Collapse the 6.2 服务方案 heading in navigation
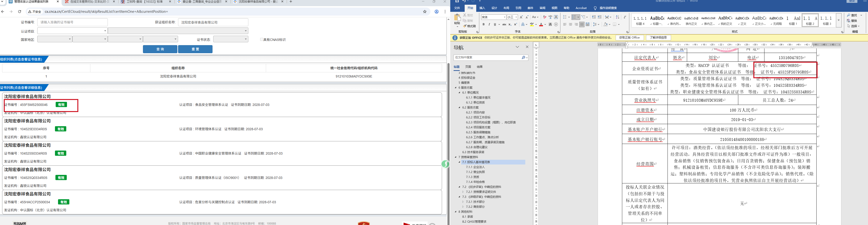 459,108
